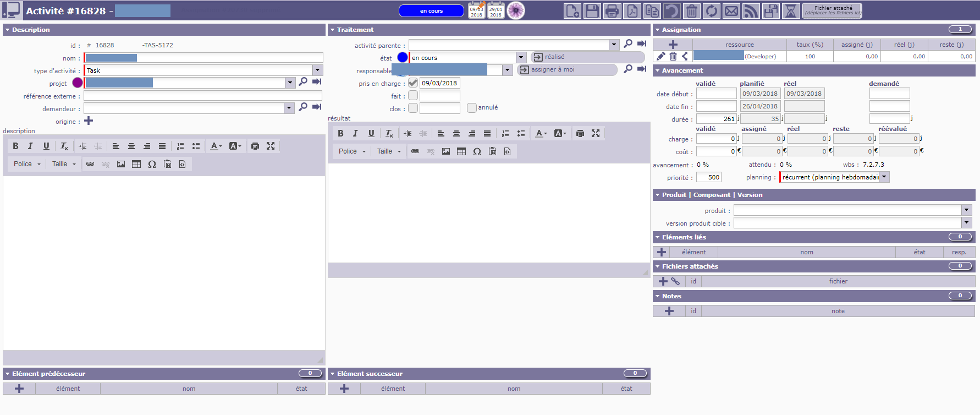Remove the Developer assignment with its trash icon
Viewport: 980px width, 415px height.
(x=673, y=56)
